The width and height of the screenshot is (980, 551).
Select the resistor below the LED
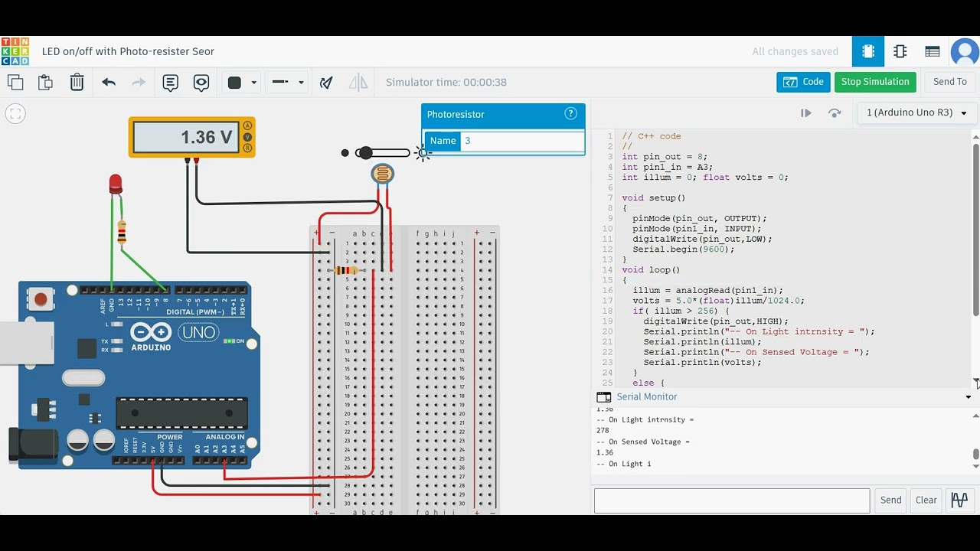[x=122, y=232]
